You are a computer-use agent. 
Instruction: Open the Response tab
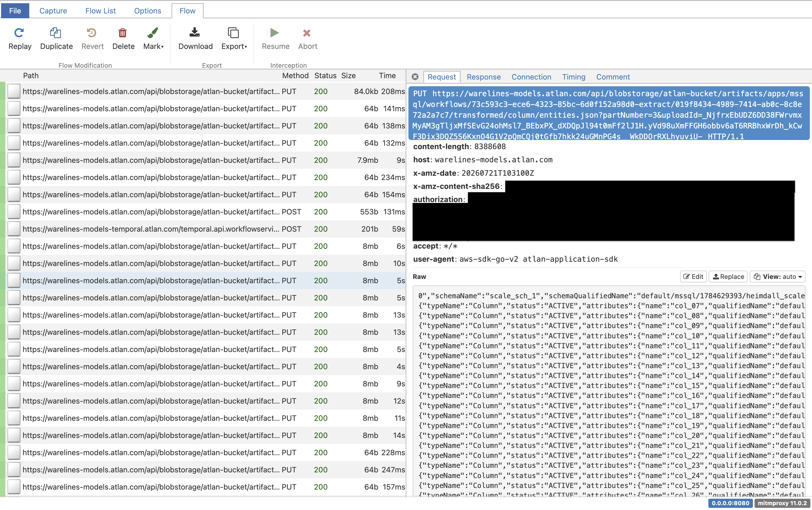coord(484,77)
